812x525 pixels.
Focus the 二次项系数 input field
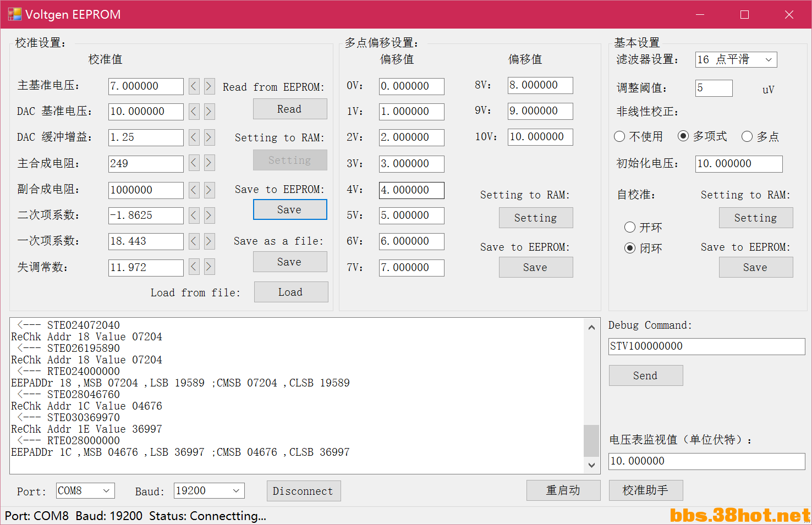[146, 215]
